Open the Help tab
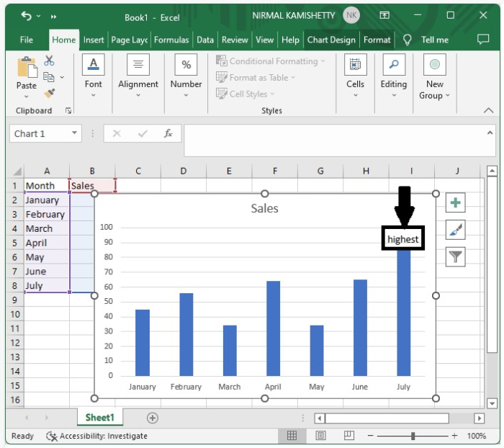 pyautogui.click(x=290, y=40)
